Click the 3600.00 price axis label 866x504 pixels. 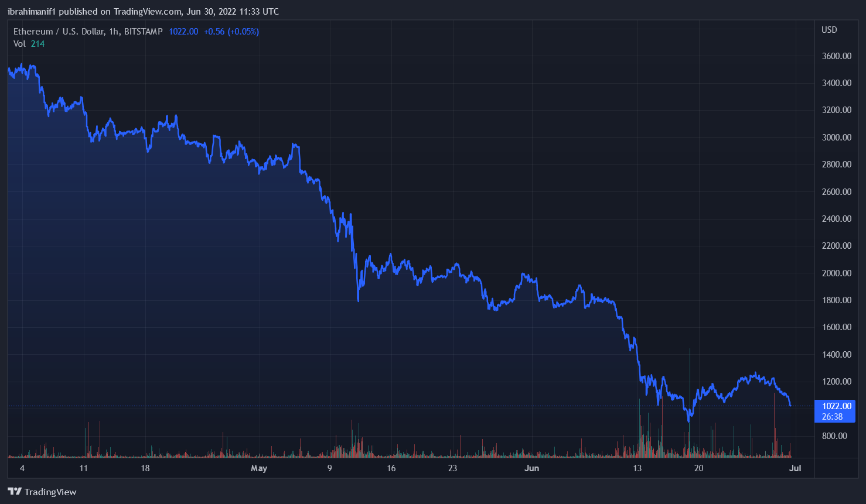[837, 56]
